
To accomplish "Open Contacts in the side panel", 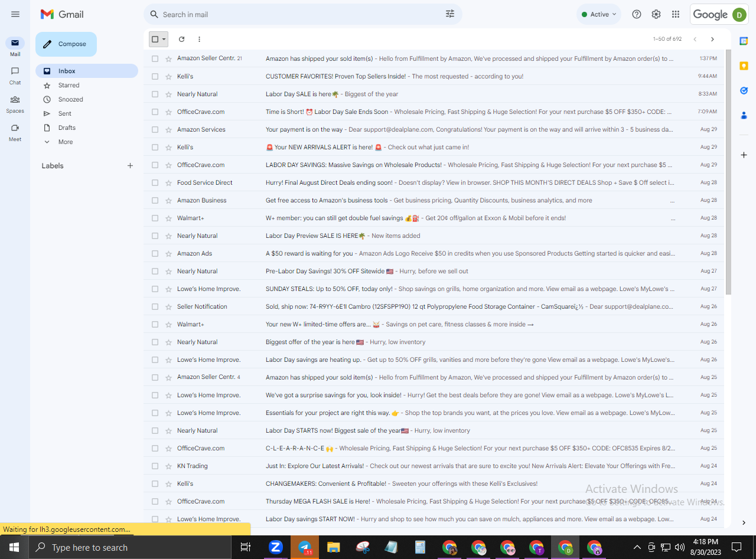I will [x=744, y=115].
